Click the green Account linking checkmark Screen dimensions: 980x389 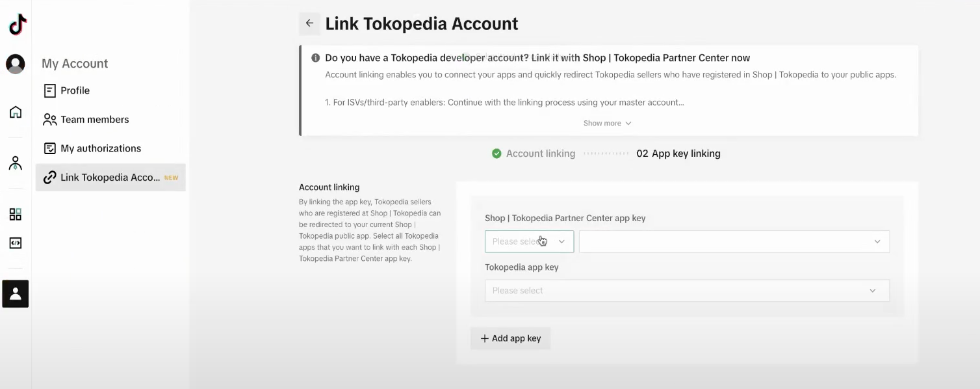coord(496,154)
